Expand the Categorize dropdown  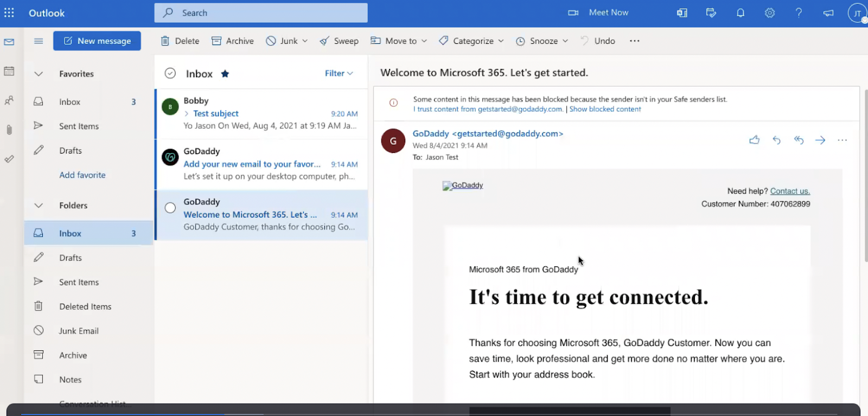[501, 41]
